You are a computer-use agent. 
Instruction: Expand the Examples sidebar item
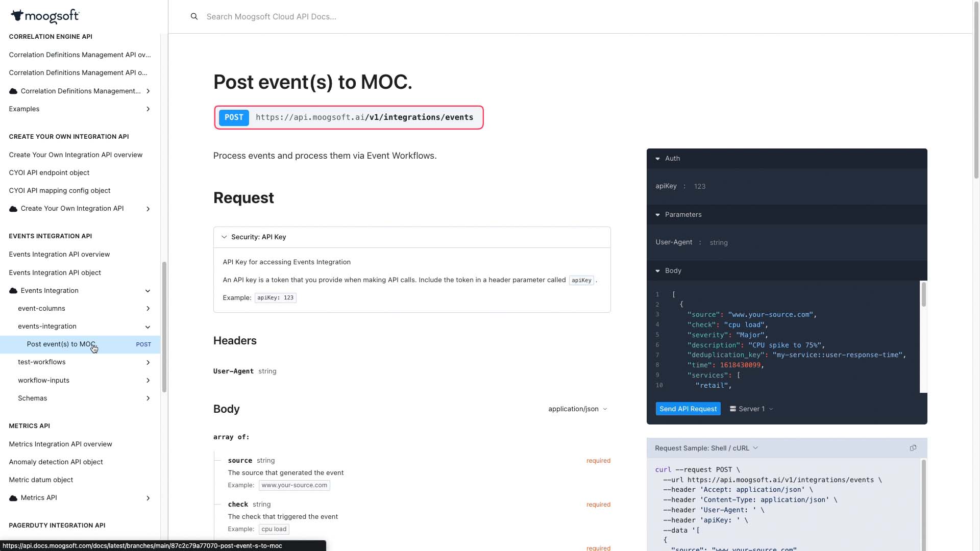148,109
